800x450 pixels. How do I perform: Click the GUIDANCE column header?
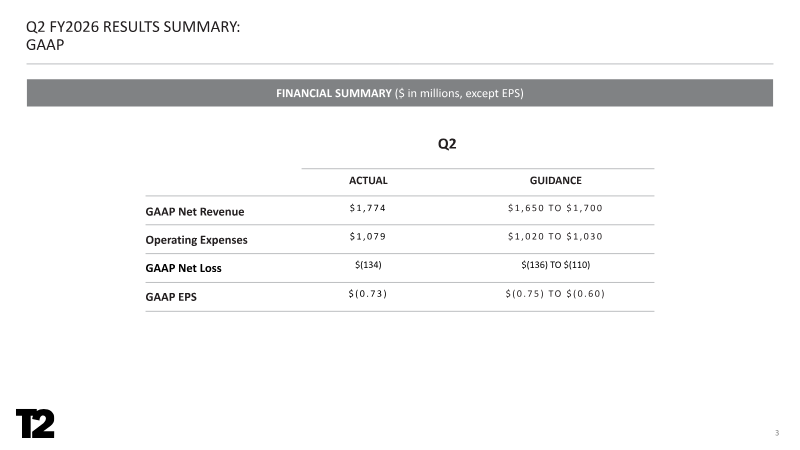click(x=555, y=180)
